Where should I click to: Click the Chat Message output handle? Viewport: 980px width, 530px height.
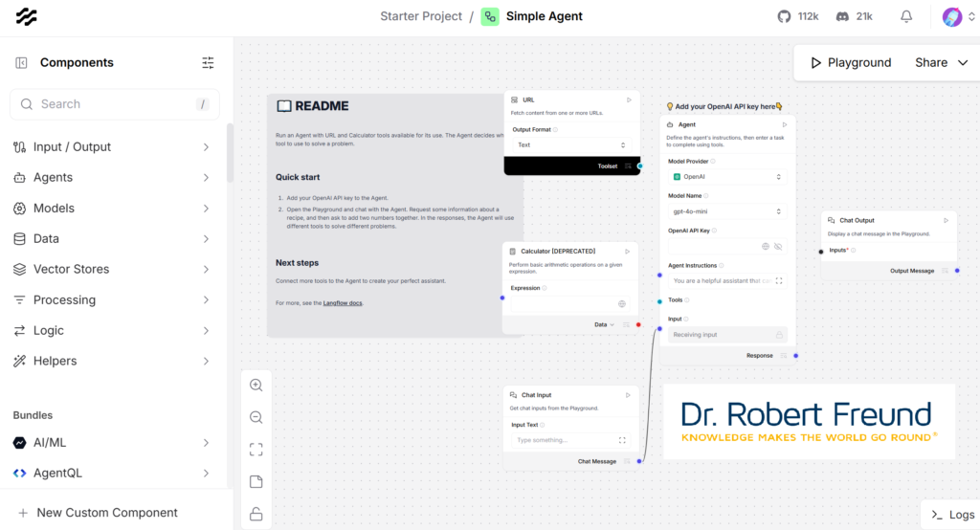click(x=638, y=461)
